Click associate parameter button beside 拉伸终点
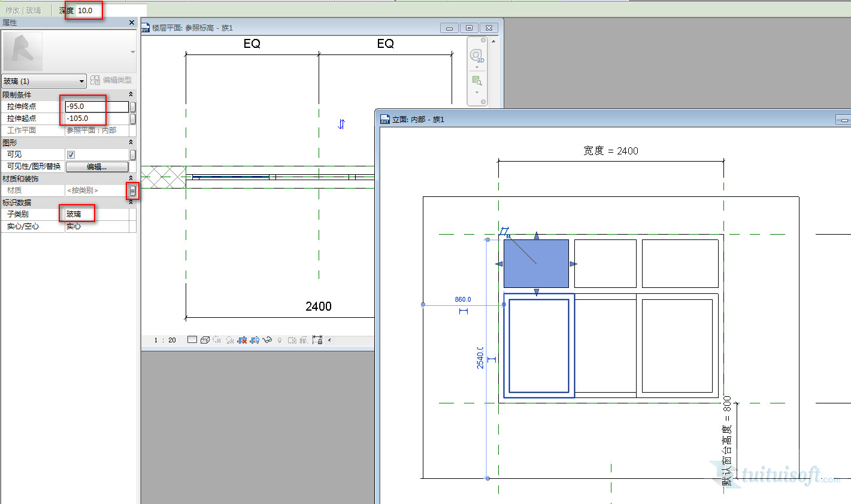The width and height of the screenshot is (851, 504). [x=133, y=107]
